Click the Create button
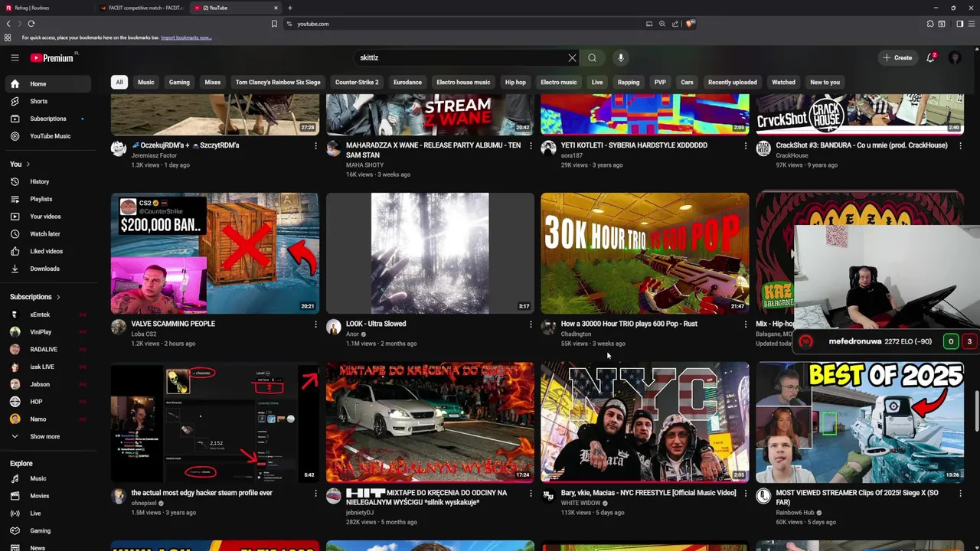 tap(897, 57)
